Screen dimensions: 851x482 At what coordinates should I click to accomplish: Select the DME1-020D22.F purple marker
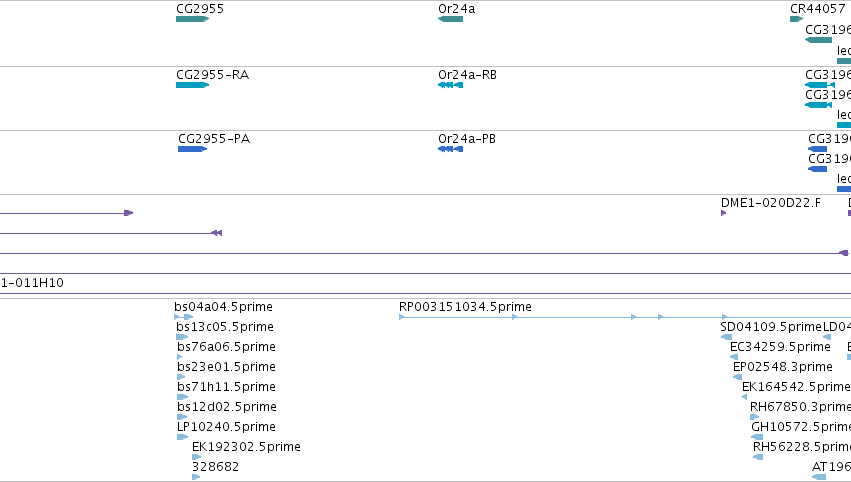pos(723,213)
